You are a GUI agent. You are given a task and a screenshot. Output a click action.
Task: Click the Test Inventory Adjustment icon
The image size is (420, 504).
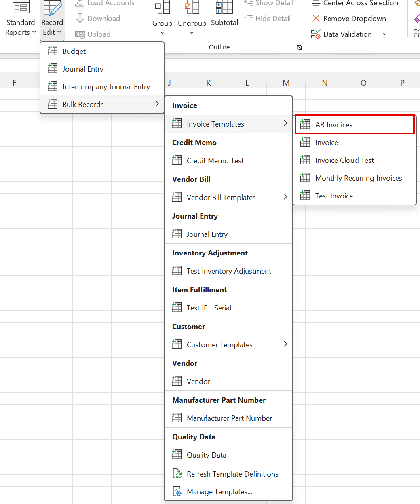[177, 270]
